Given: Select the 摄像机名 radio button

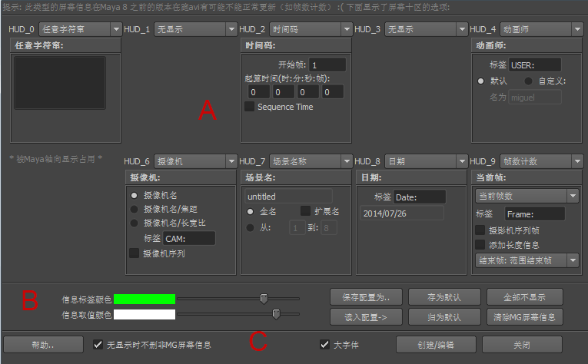Looking at the screenshot, I should click(134, 196).
